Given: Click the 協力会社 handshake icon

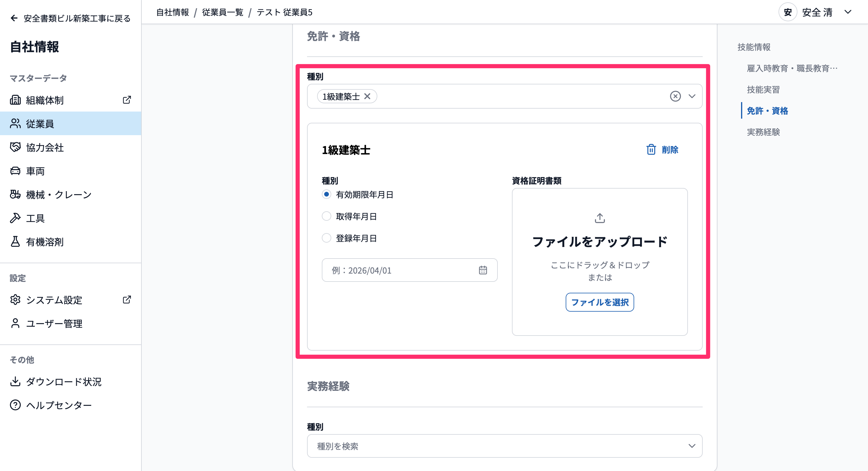Looking at the screenshot, I should tap(15, 147).
